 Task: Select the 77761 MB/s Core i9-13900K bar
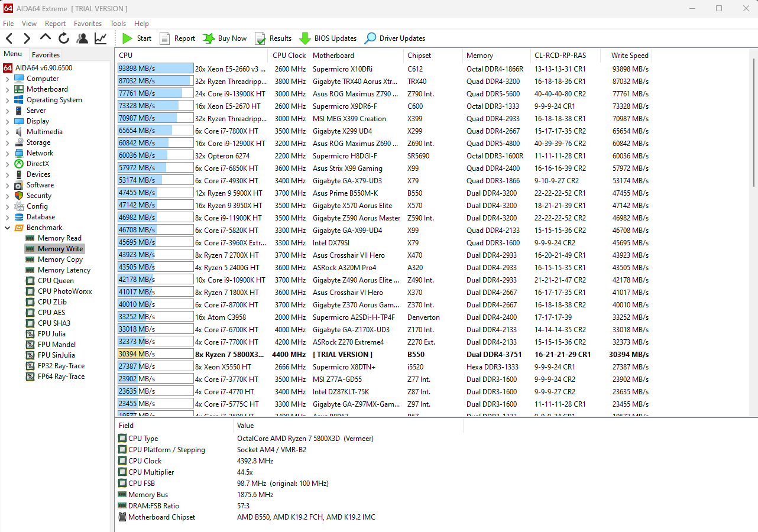point(156,93)
